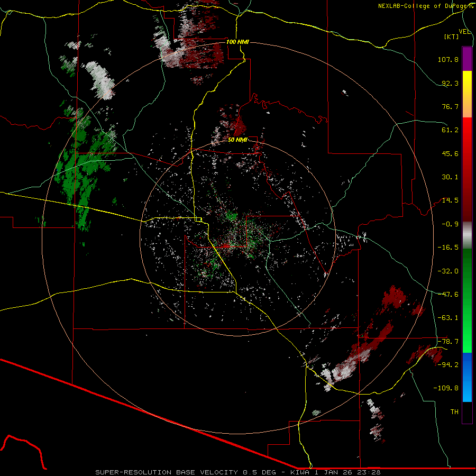This screenshot has height=476, width=476.
Task: Click the 30.1 scale value
Action: pyautogui.click(x=450, y=177)
